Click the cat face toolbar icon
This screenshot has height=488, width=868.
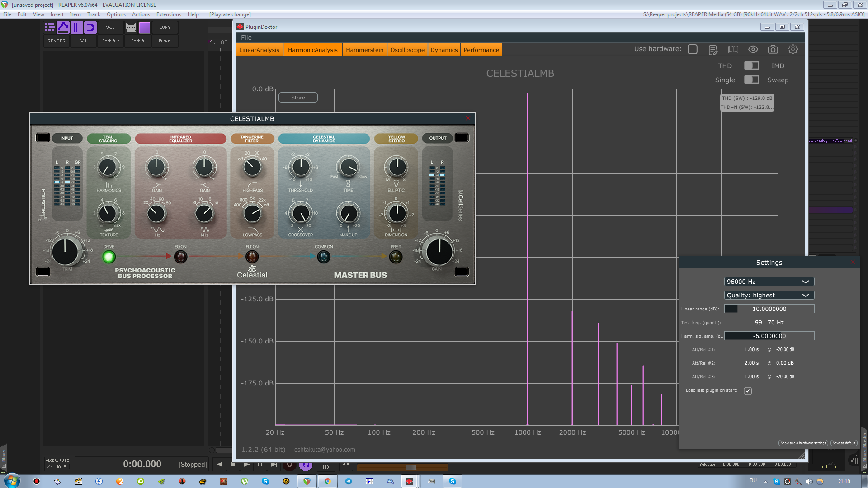click(131, 28)
